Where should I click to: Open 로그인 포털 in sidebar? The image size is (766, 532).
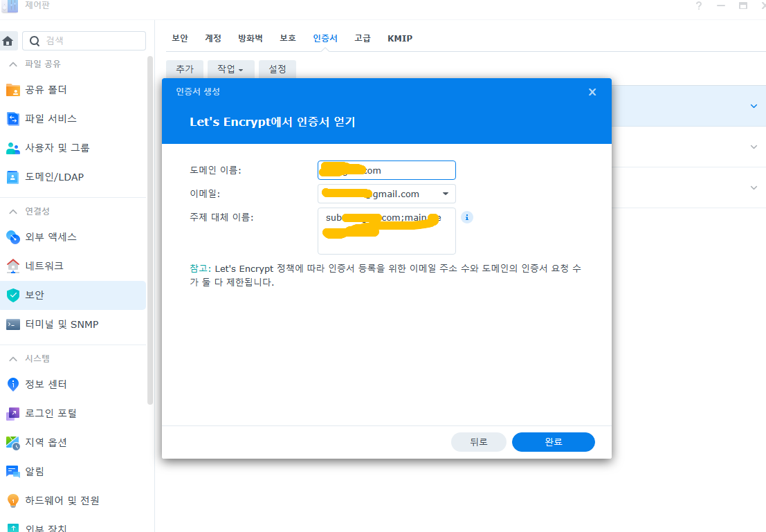click(73, 413)
